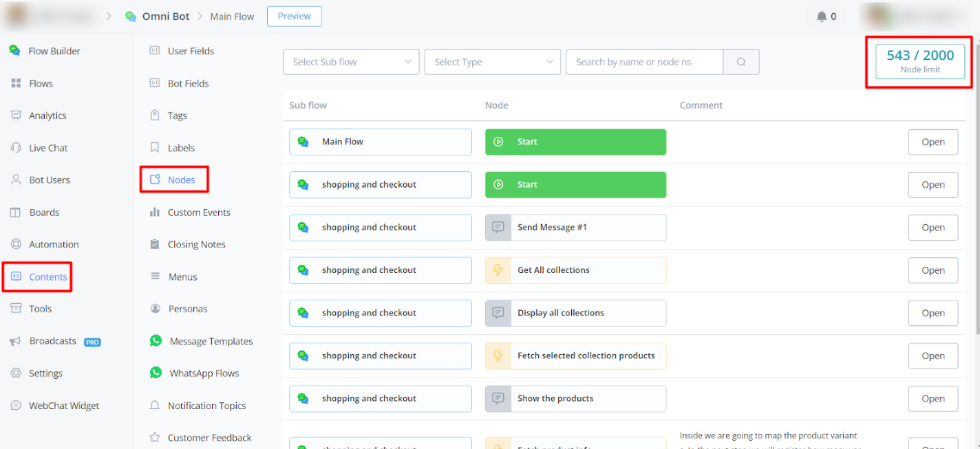
Task: Click the notification bell icon
Action: point(821,17)
